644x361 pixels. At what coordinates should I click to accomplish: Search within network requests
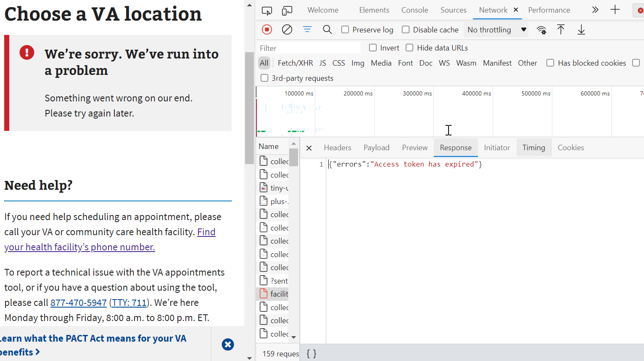327,29
